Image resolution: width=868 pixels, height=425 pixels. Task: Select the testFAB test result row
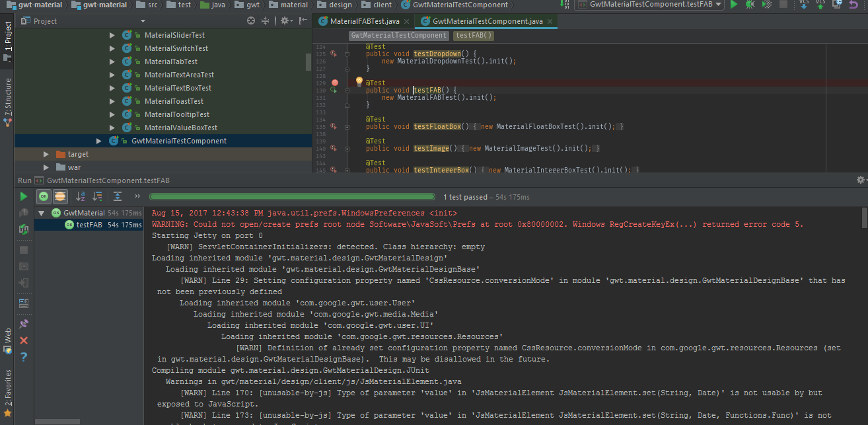(89, 225)
